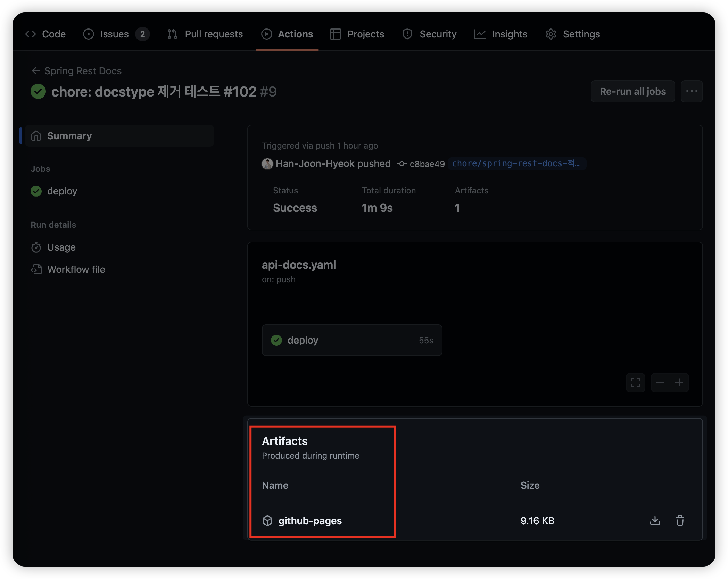Click the fullscreen workflow graph icon

point(635,383)
